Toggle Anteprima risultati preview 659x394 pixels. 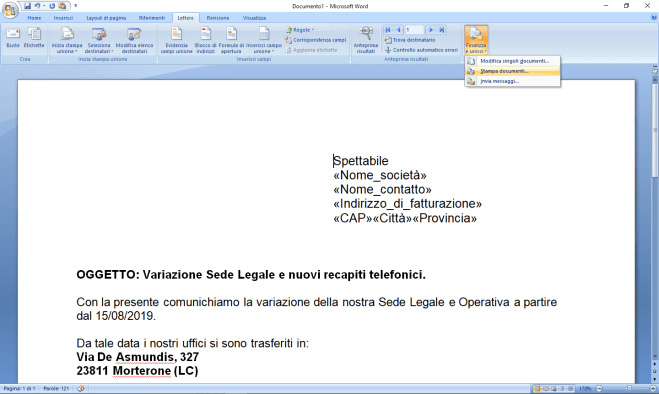(x=366, y=40)
